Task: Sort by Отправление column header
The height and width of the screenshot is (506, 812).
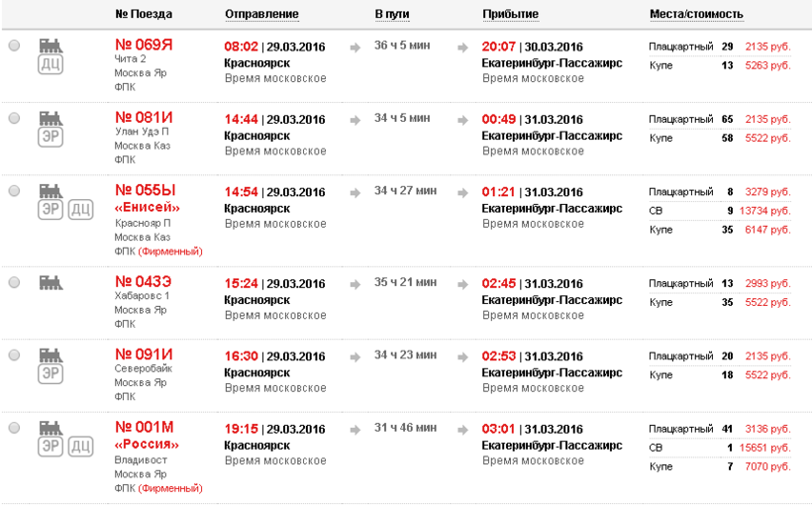Action: [x=261, y=14]
